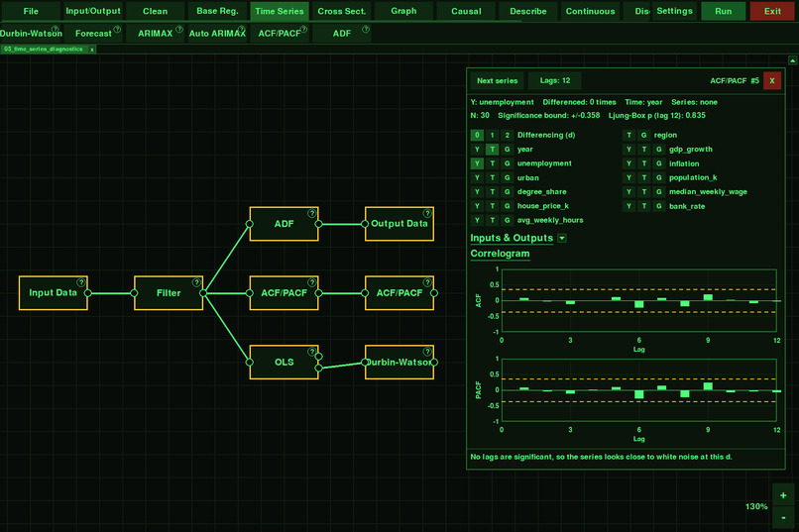
Task: Toggle Y for gdp_growth variable
Action: click(x=628, y=150)
